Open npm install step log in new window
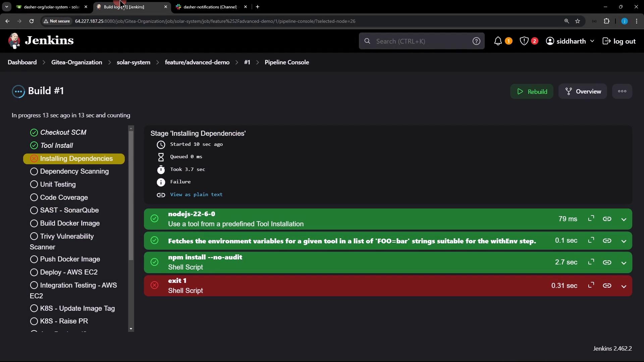Screen dimensions: 644x362 click(x=591, y=262)
